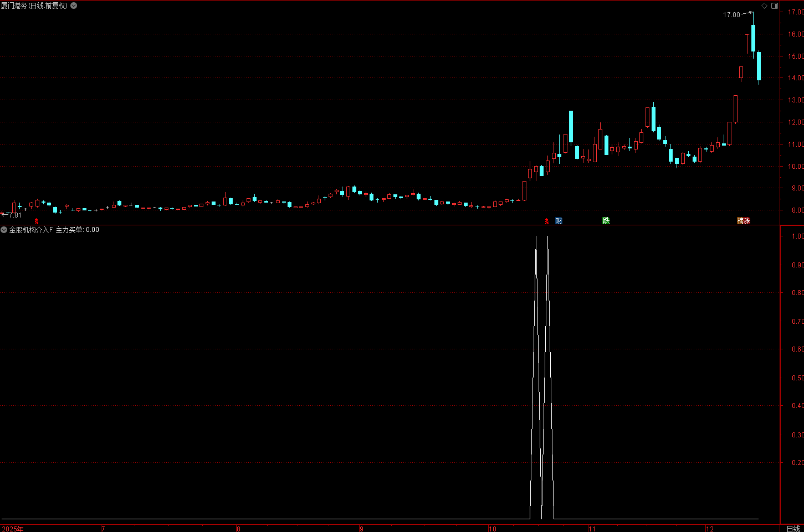Click the 厦门港务(日线,前复权) chart title
The width and height of the screenshot is (804, 532).
pos(34,6)
